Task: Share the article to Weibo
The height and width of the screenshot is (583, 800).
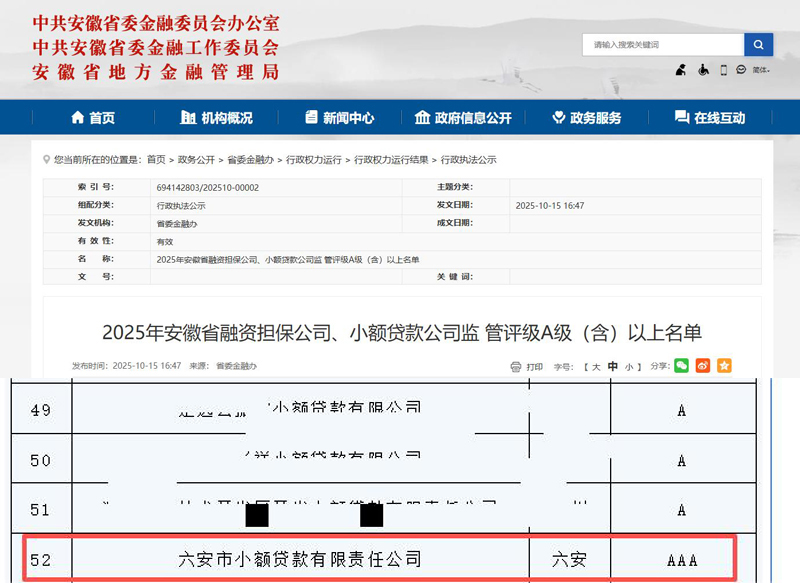Action: [x=703, y=366]
